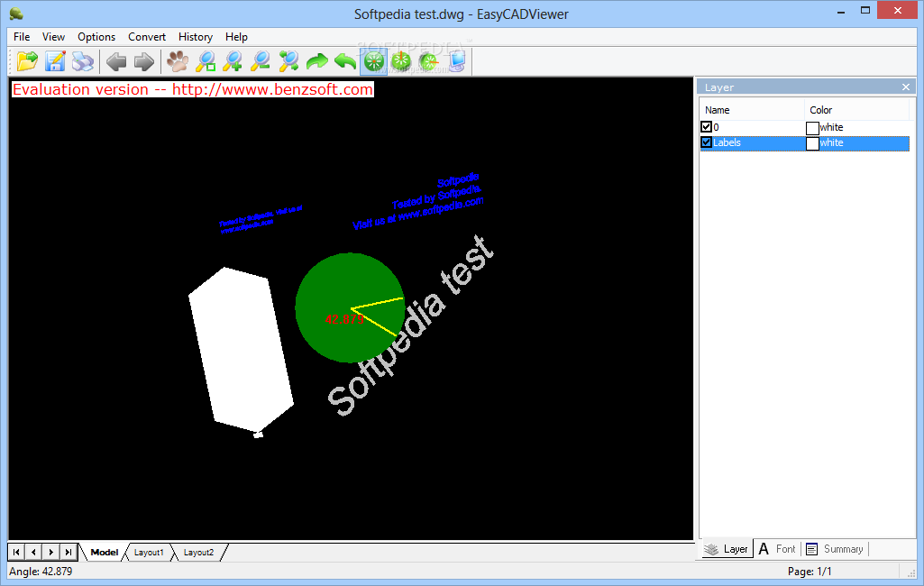Select the pan (paw) tool
The width and height of the screenshot is (924, 586).
(x=178, y=61)
